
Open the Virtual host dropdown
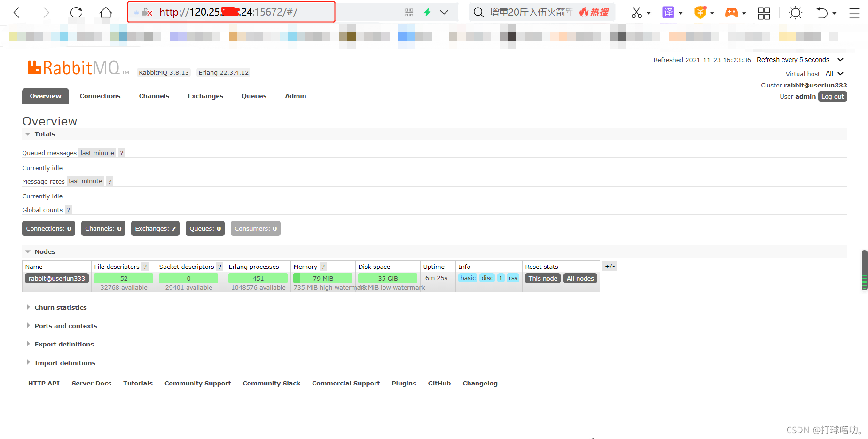(835, 74)
